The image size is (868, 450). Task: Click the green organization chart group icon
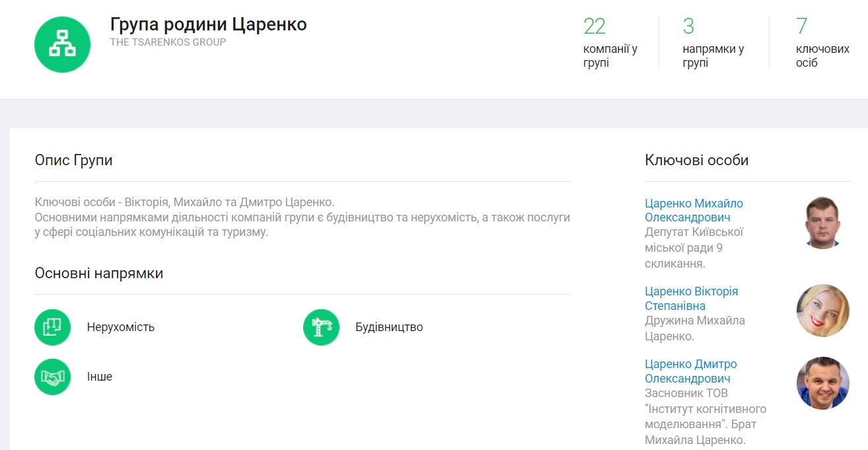coord(62,44)
